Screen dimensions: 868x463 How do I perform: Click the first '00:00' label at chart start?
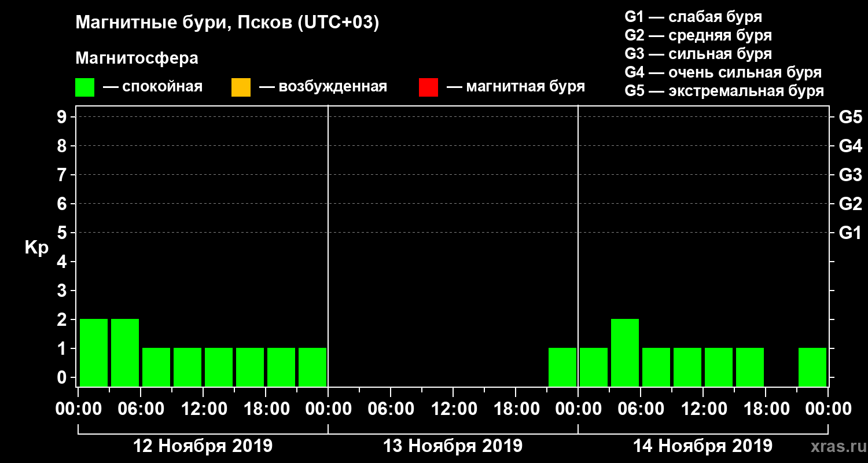78,409
